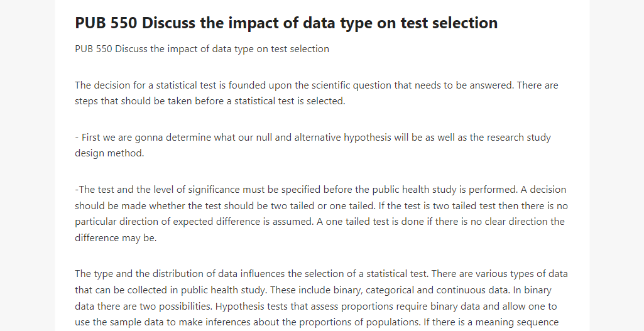Click the line starting "steps that should be taken"

pos(210,101)
